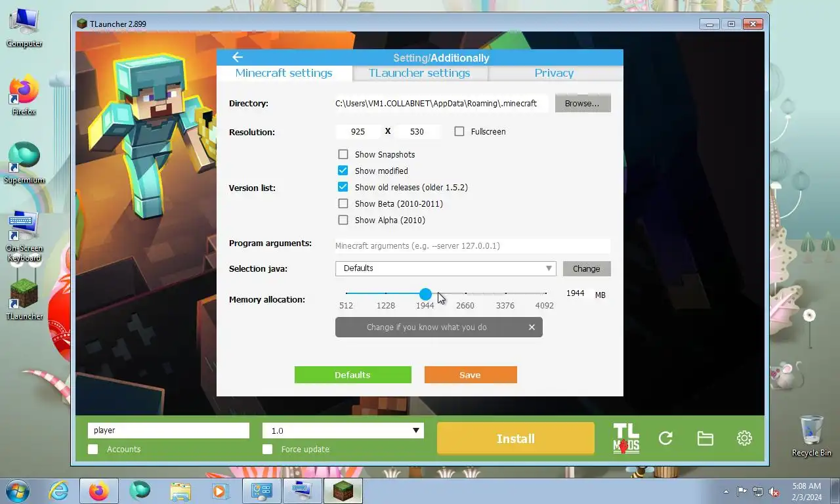Click the memory allocation slider thumb
Screen dimensions: 840x504
426,294
